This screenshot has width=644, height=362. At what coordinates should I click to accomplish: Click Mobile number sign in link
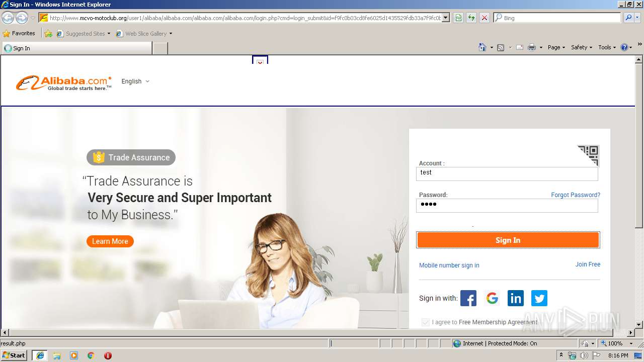449,265
